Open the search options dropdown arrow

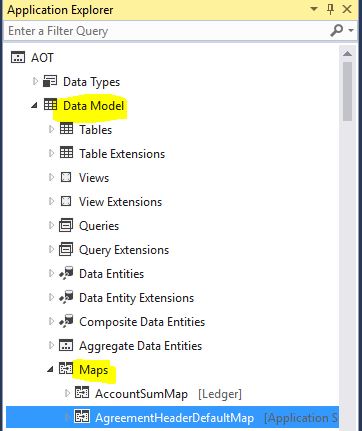point(351,31)
